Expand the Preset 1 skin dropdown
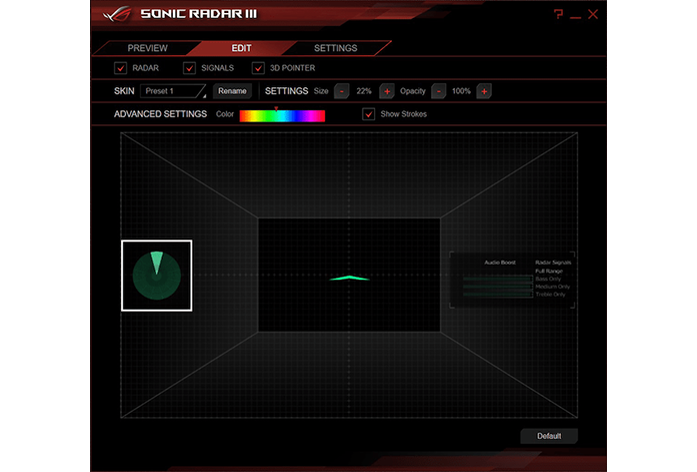 (x=173, y=91)
